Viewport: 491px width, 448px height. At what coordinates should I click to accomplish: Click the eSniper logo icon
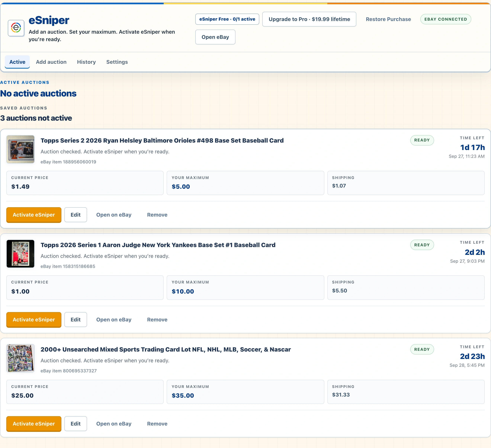(x=16, y=28)
